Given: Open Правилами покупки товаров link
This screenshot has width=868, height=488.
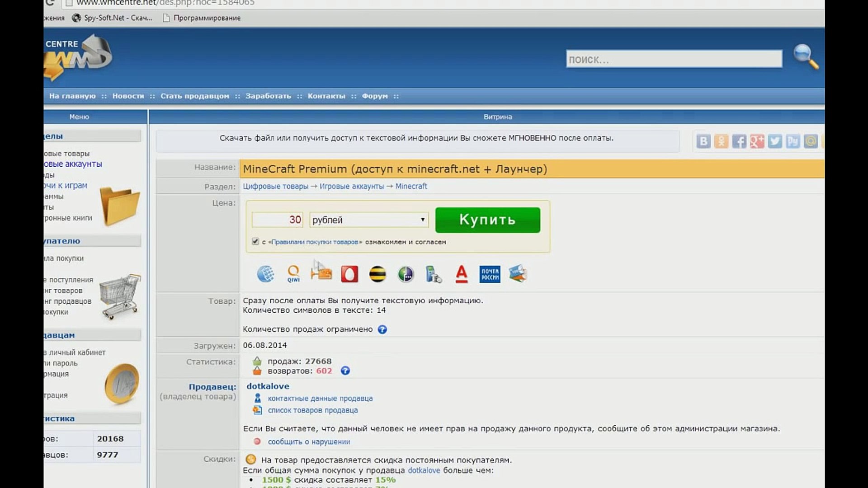Looking at the screenshot, I should 315,242.
